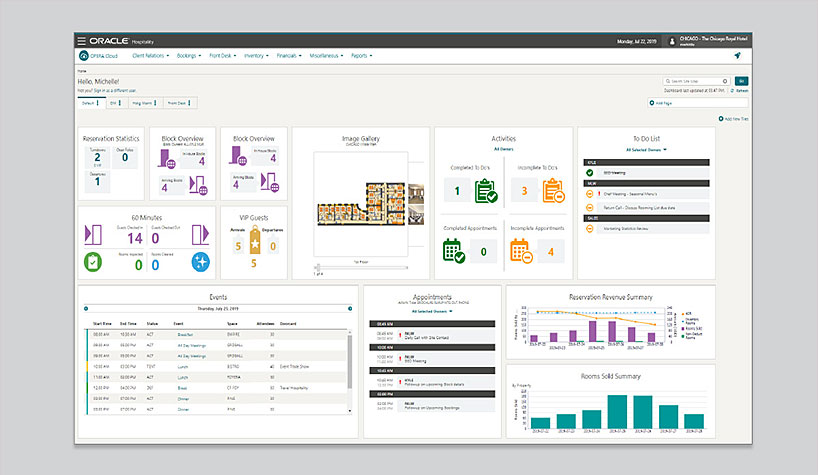818x475 pixels.
Task: Click the Travel Hospitality doorcard text
Action: click(x=294, y=388)
